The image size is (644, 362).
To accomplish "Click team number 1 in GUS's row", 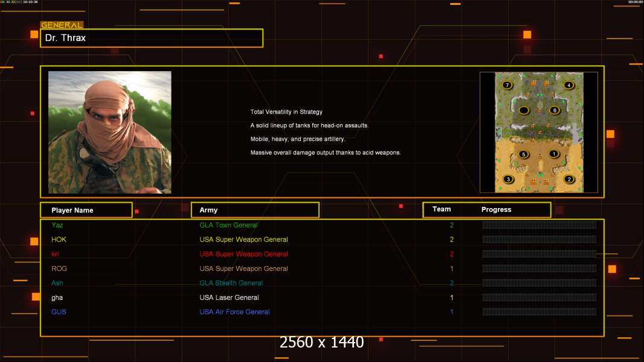I will pos(452,312).
